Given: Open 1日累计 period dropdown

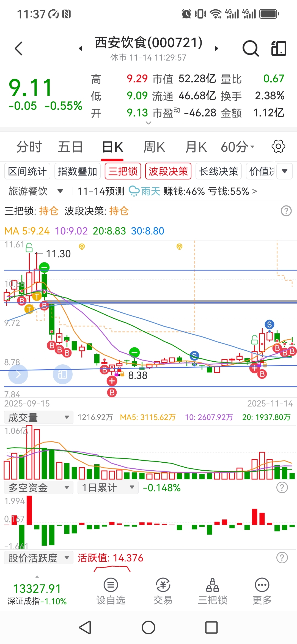Looking at the screenshot, I should pos(108,488).
